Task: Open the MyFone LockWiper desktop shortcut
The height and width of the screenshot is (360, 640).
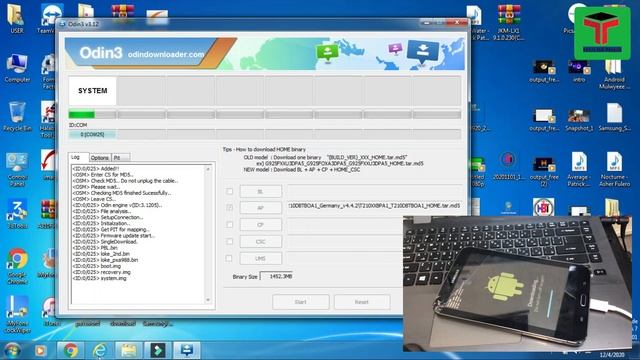Action: (x=17, y=314)
